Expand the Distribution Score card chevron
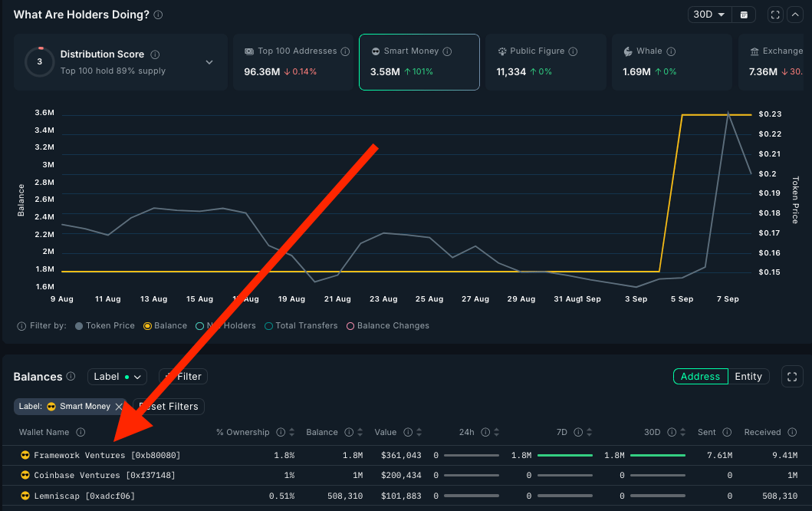This screenshot has width=812, height=511. (x=209, y=62)
